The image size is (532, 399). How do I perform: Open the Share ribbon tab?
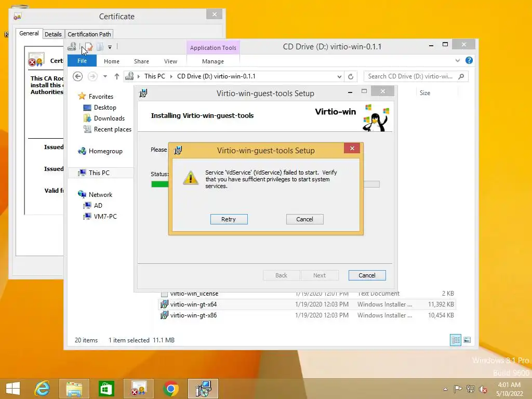point(141,61)
